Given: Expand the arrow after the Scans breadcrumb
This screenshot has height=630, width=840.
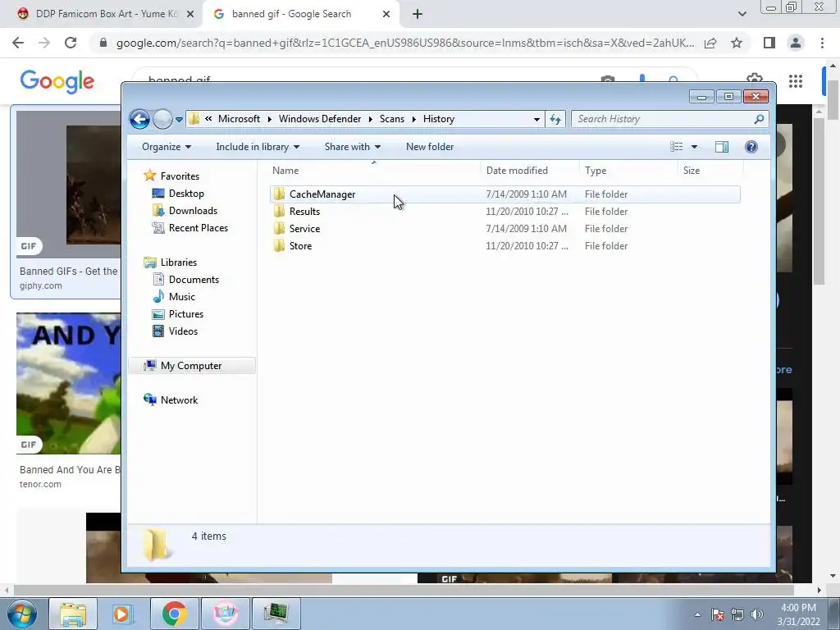Looking at the screenshot, I should coord(413,119).
